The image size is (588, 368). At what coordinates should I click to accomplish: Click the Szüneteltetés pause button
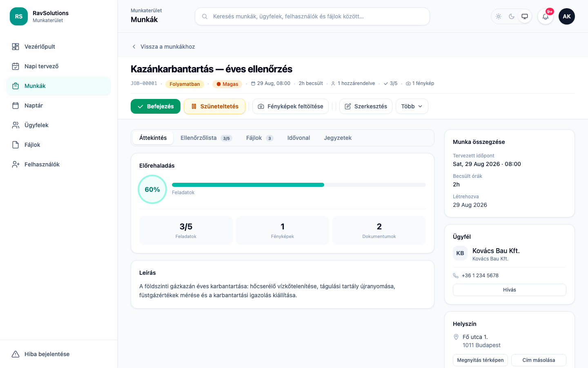[x=215, y=106]
